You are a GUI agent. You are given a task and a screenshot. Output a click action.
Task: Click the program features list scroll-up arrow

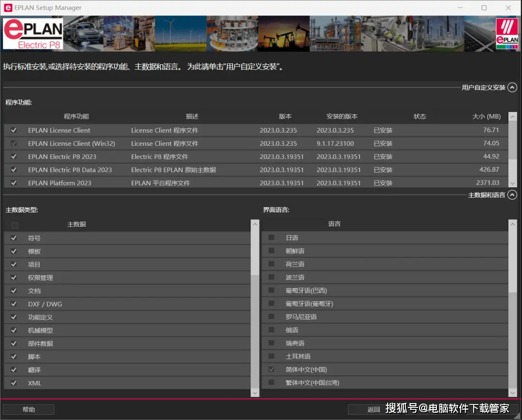coord(513,117)
